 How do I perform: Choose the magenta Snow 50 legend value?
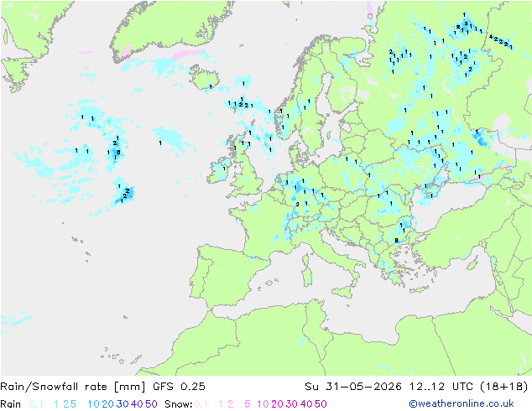(x=321, y=404)
